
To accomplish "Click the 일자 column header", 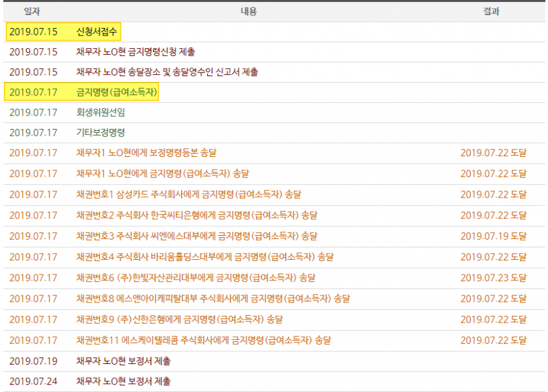I will click(x=32, y=11).
